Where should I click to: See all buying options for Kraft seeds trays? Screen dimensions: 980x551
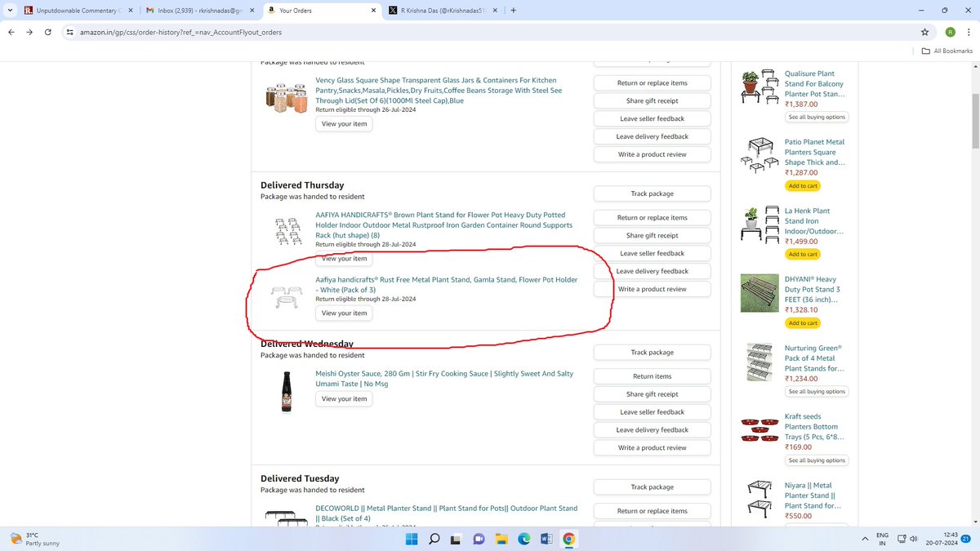pyautogui.click(x=817, y=460)
